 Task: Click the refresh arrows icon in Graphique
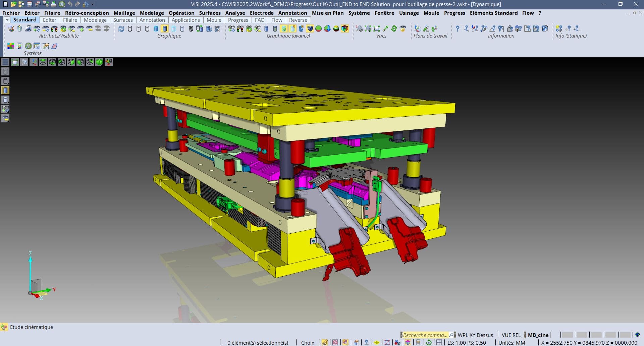click(x=121, y=29)
